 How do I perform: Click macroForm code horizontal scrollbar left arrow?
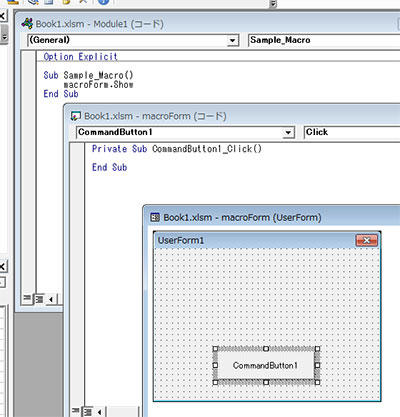(99, 412)
